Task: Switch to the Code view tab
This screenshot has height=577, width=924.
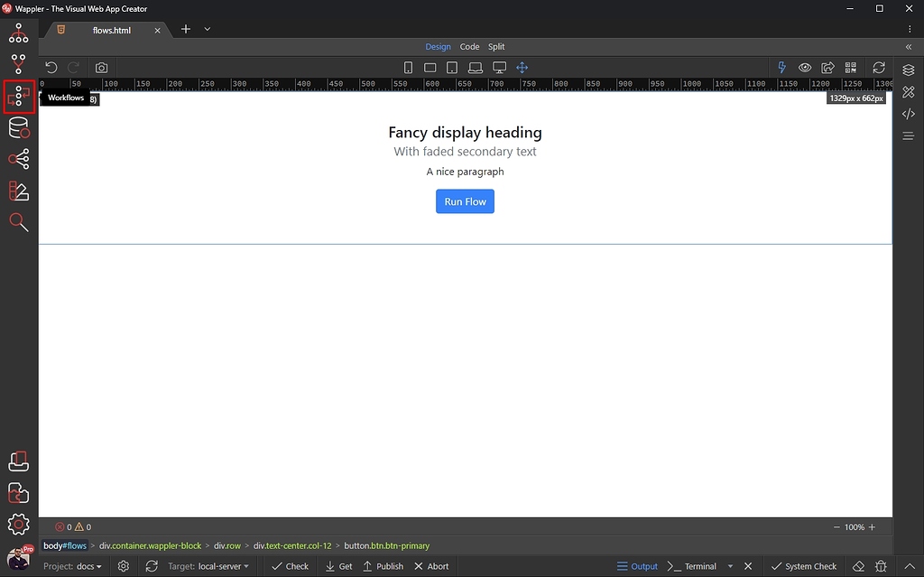Action: 469,46
